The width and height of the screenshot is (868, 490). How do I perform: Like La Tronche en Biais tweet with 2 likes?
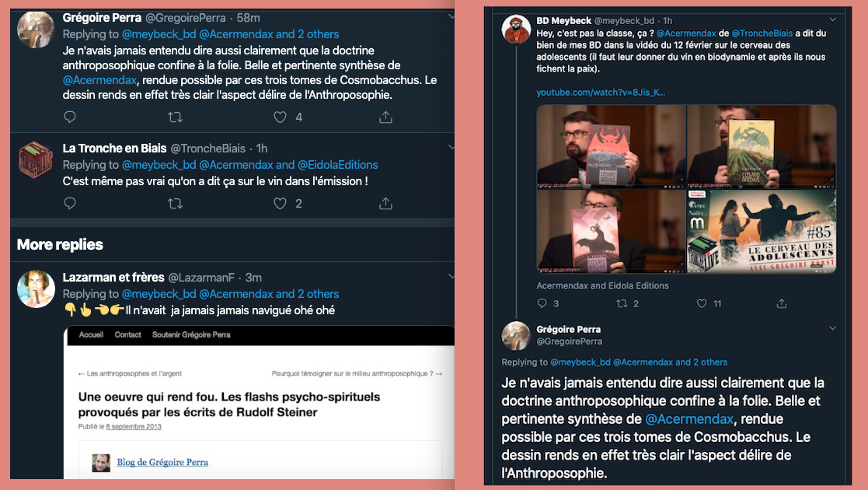click(280, 204)
